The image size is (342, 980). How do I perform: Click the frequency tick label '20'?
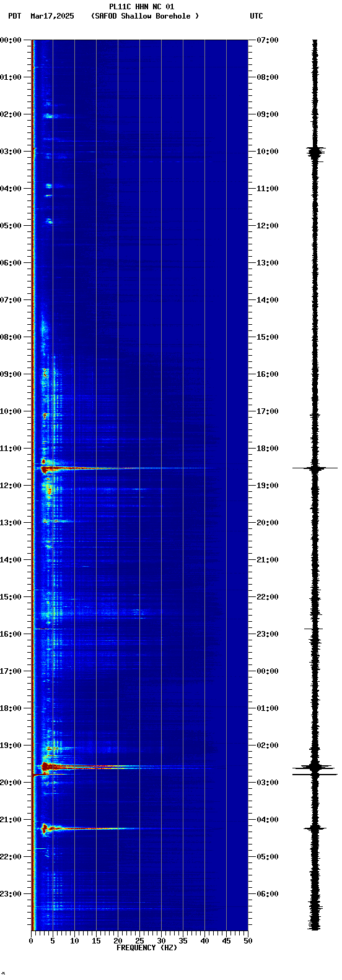point(118,941)
